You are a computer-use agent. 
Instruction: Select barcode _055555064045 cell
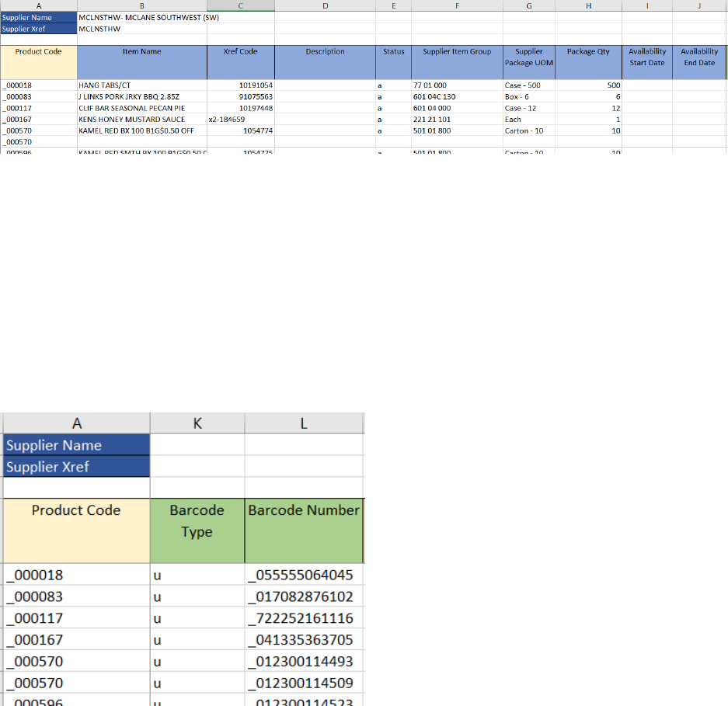pyautogui.click(x=304, y=575)
